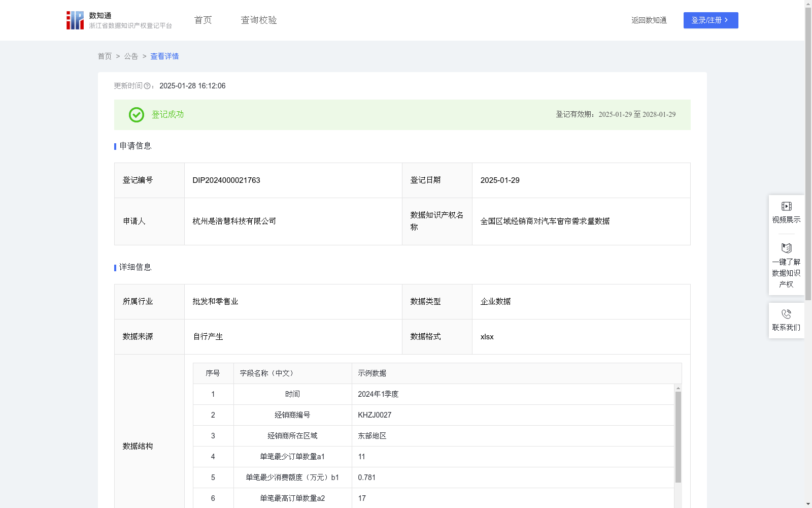Click the 返回数知通 link
The width and height of the screenshot is (812, 508).
click(649, 20)
